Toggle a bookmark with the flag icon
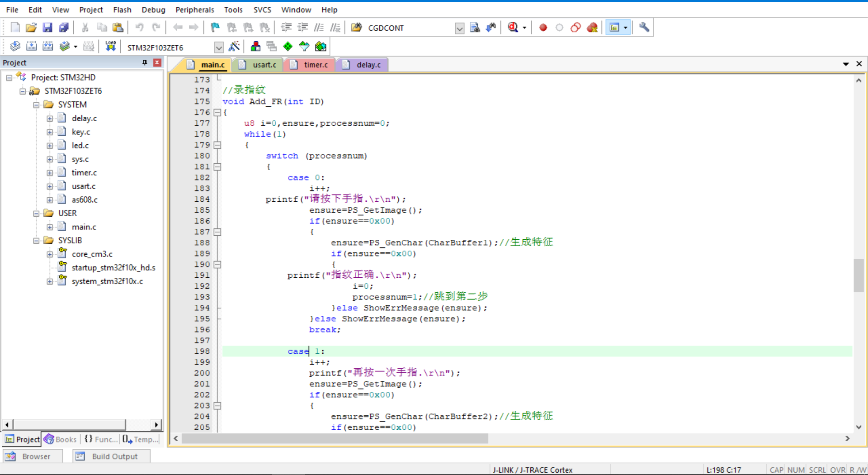This screenshot has height=475, width=868. pyautogui.click(x=214, y=27)
